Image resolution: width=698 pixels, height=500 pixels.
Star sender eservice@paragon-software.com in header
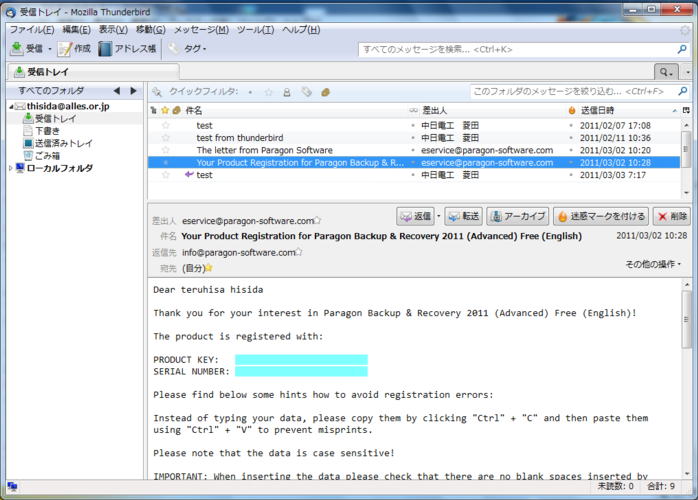(x=317, y=220)
